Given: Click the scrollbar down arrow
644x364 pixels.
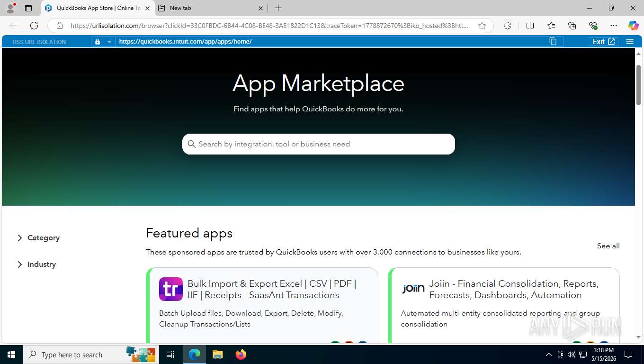Looking at the screenshot, I should 638,337.
